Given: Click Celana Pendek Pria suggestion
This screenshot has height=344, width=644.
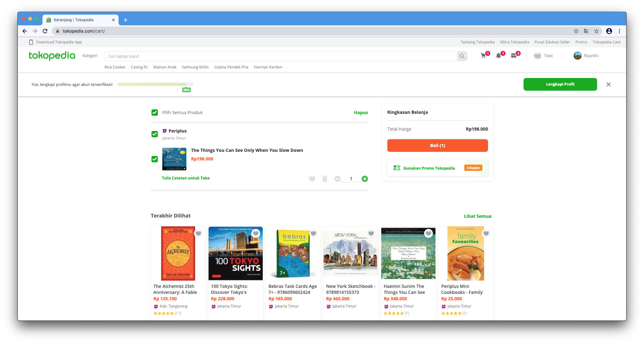Looking at the screenshot, I should pos(231,67).
